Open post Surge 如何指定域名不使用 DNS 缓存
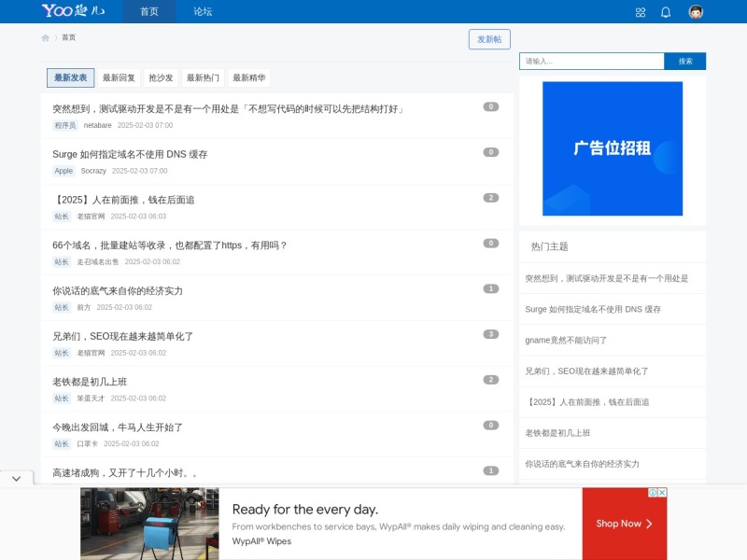747x560 pixels. click(130, 154)
